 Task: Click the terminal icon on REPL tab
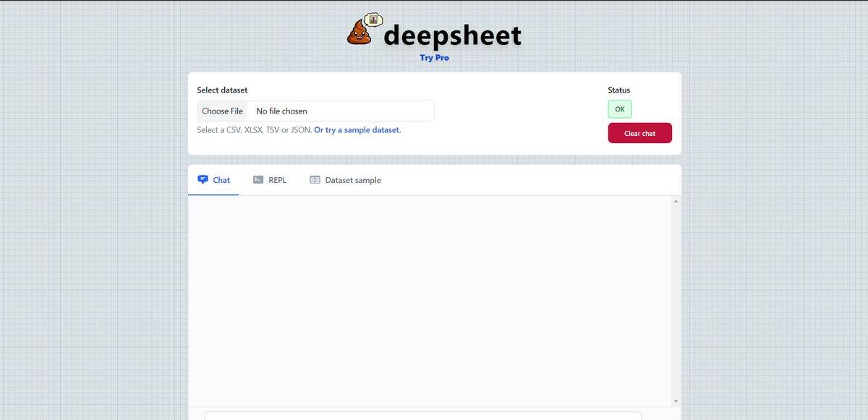pyautogui.click(x=257, y=179)
